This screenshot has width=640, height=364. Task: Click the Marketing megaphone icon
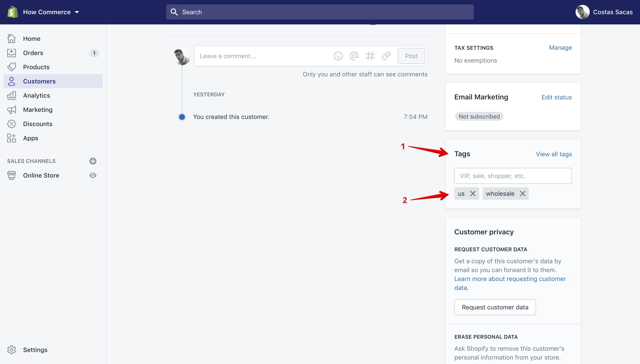tap(12, 110)
